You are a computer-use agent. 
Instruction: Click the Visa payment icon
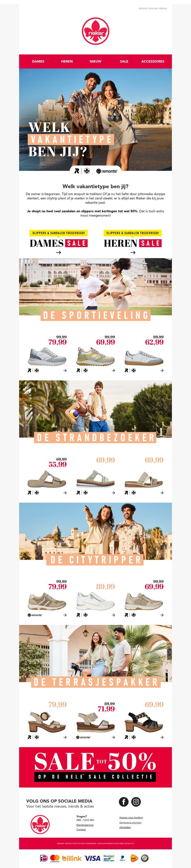tap(92, 858)
